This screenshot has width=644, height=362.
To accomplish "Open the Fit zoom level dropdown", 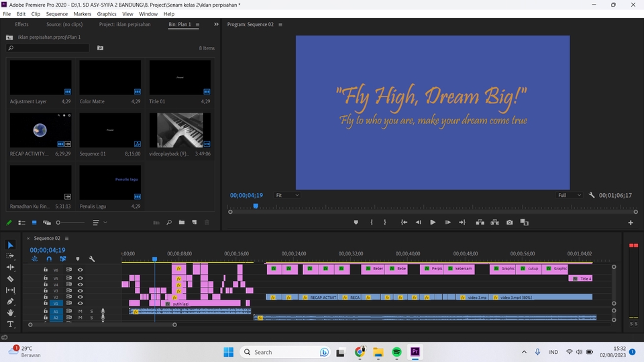I will (287, 195).
